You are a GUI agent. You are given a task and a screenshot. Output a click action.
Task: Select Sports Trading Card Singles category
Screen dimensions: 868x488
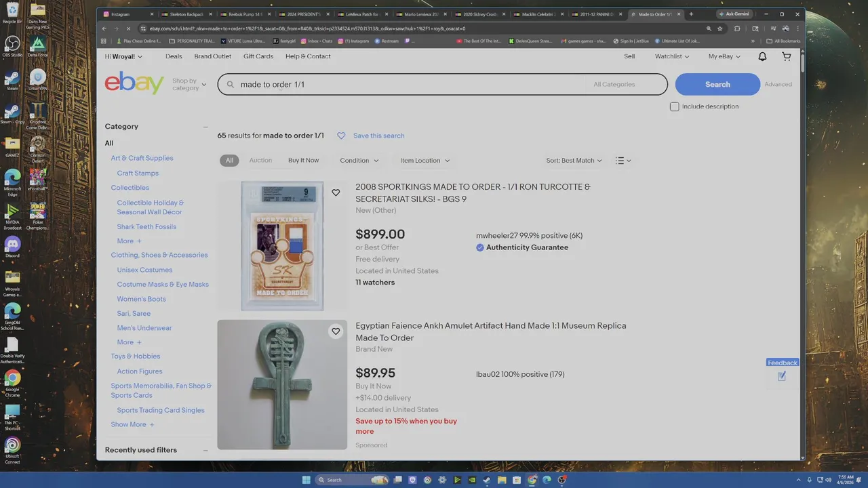pos(161,410)
